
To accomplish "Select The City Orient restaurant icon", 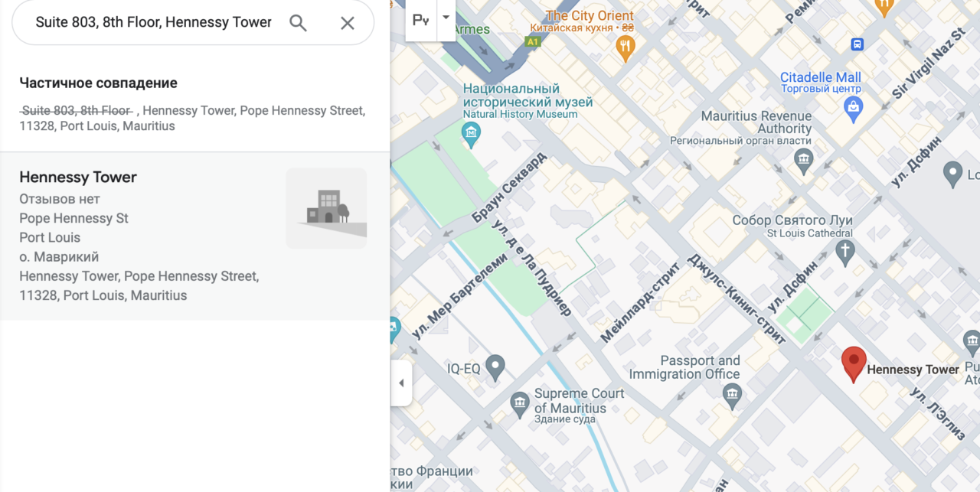I will click(x=626, y=50).
